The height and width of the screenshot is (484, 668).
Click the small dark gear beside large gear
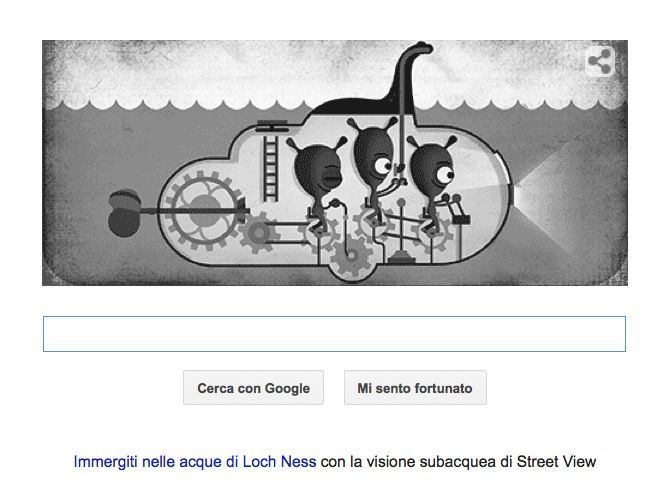pos(258,233)
